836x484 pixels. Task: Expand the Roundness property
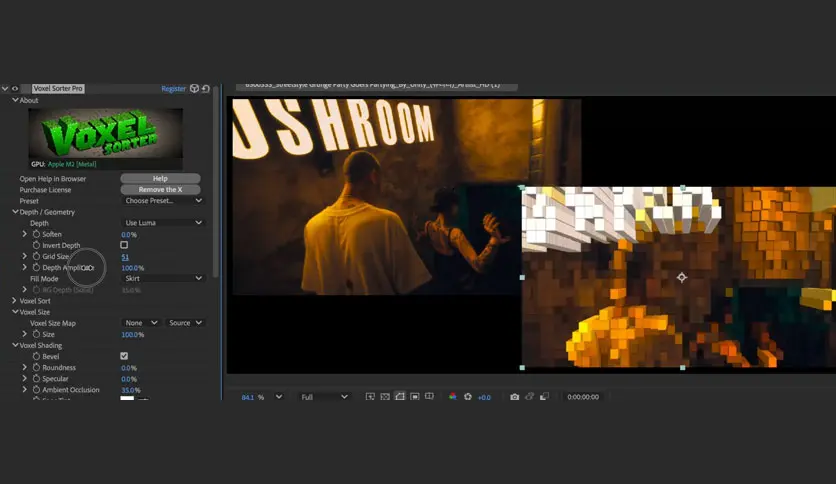(25, 368)
